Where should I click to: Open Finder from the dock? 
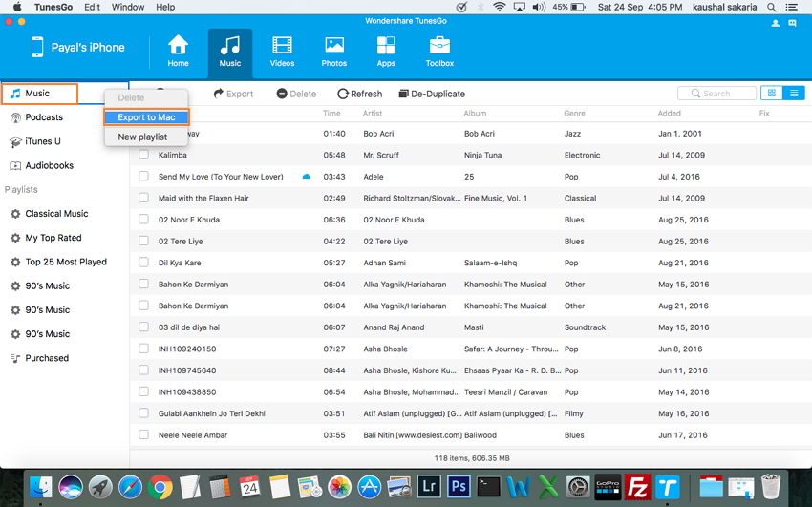pos(40,487)
